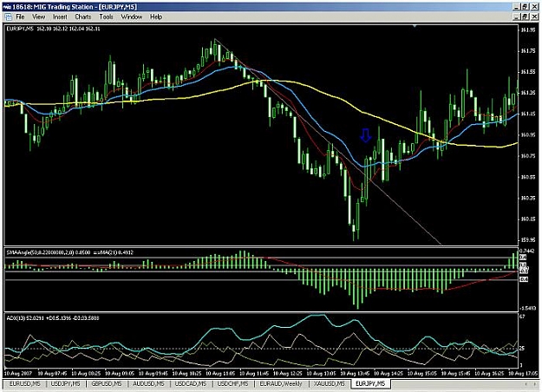This screenshot has width=542, height=392.
Task: Click the 10 Aug 11:05 time label
Action: point(220,373)
